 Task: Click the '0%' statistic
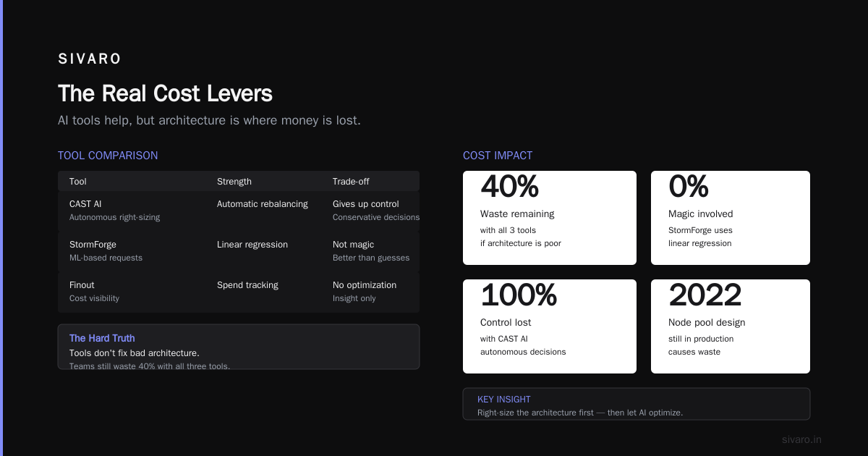689,187
